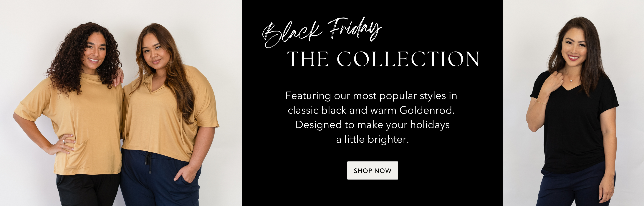Click 'Designed to make your holidays' line
Screen dimensions: 644x206
373,125
